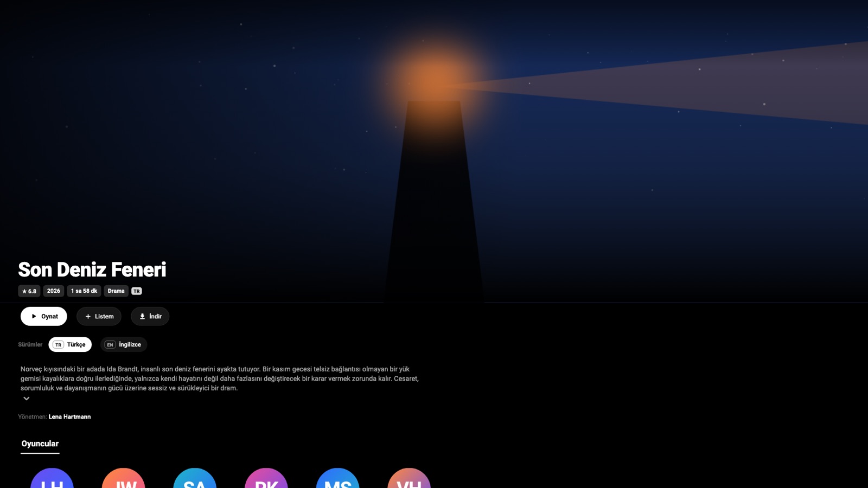This screenshot has height=488, width=868.
Task: Click the 1 sa 58 dk duration badge
Action: click(x=84, y=291)
